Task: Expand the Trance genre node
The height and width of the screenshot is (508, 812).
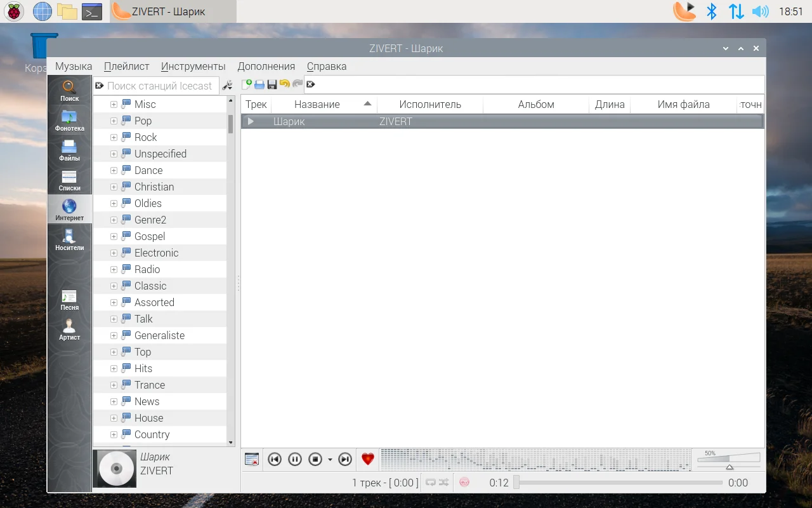Action: [x=114, y=385]
